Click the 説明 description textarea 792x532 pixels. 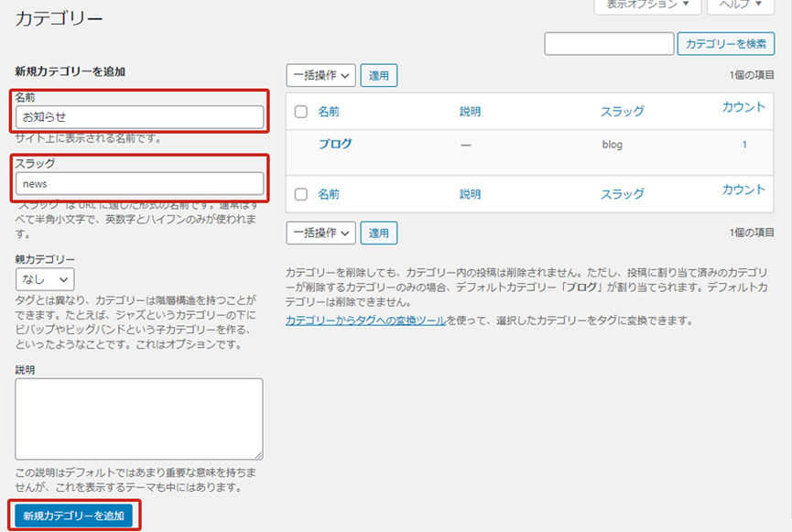point(139,418)
